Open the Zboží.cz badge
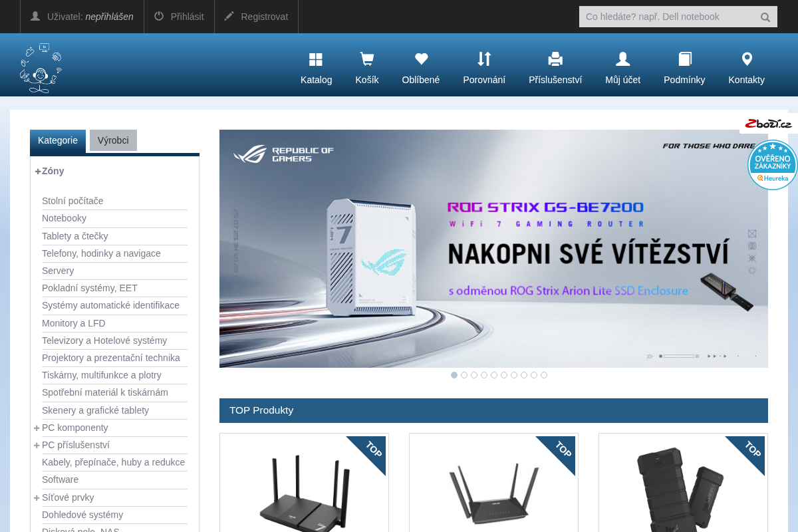 coord(768,124)
